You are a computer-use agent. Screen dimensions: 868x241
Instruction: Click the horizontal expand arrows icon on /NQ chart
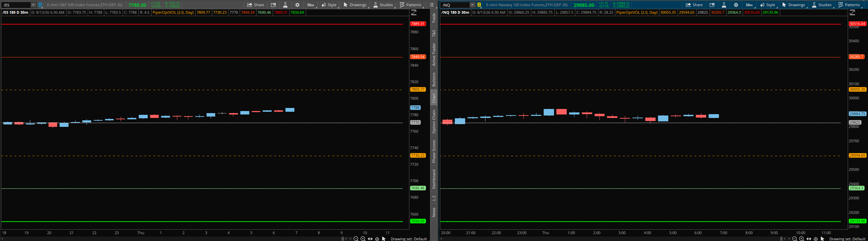809,239
